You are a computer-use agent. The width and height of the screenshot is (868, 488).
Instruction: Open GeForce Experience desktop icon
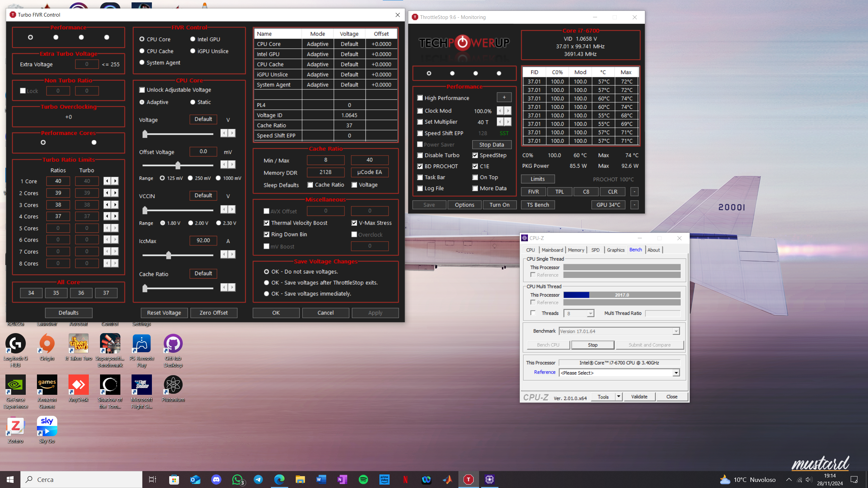(x=16, y=392)
